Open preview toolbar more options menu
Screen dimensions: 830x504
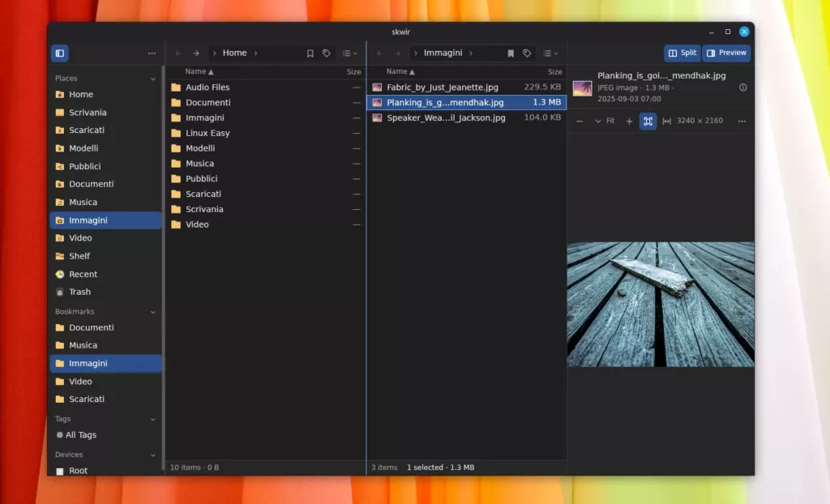742,122
